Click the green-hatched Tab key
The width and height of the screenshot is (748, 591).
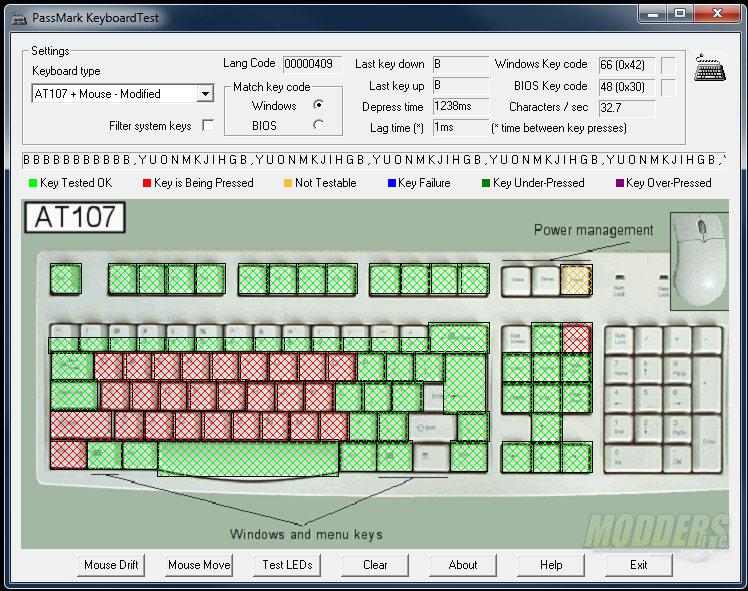[72, 366]
